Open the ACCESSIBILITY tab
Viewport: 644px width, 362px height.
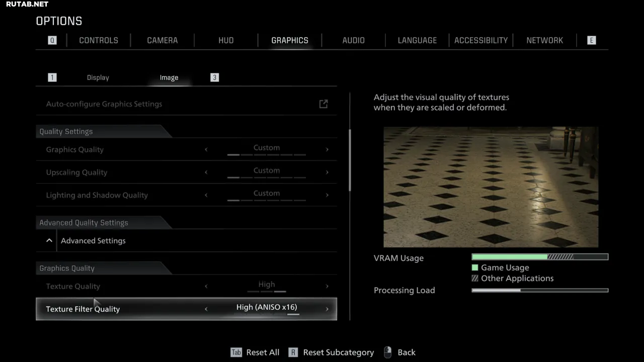click(480, 40)
